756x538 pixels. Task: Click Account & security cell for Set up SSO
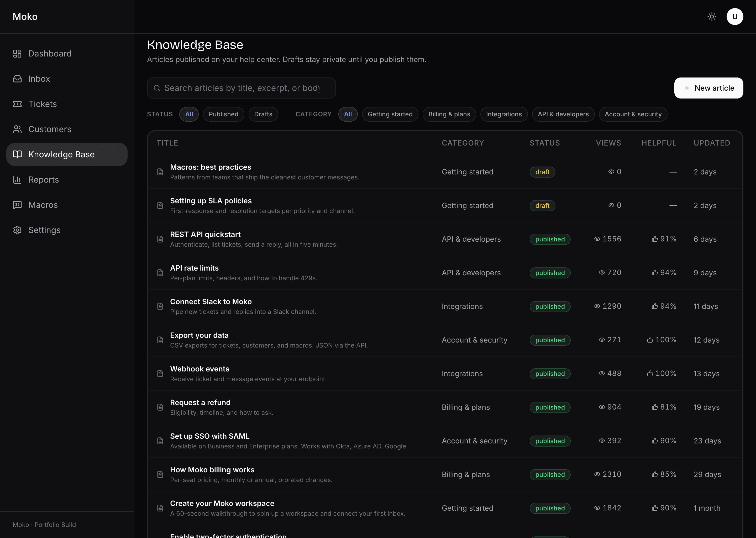click(474, 441)
